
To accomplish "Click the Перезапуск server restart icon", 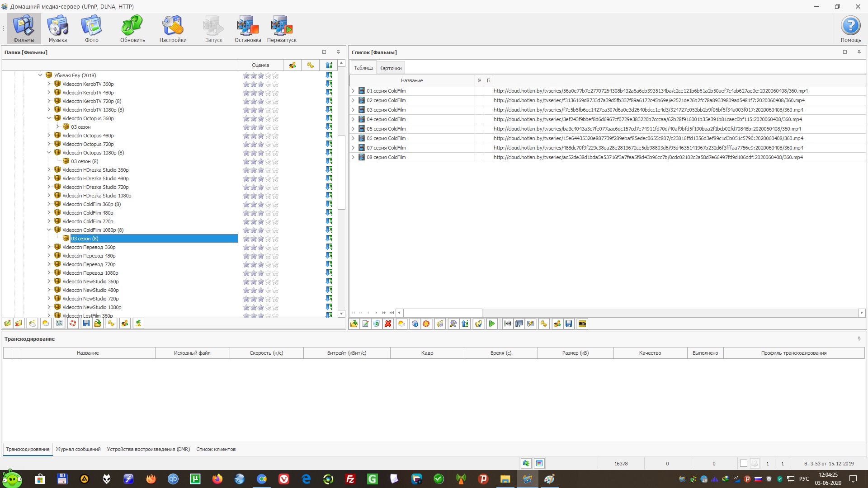I will [282, 28].
